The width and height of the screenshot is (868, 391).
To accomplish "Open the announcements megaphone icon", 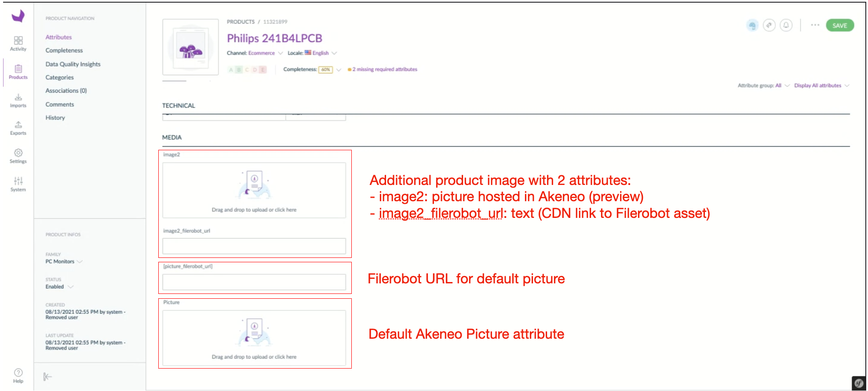I will point(769,25).
